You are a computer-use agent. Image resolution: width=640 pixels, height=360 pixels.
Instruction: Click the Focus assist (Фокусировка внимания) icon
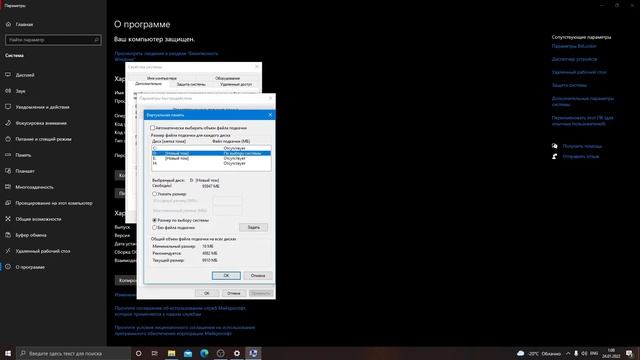(8, 123)
